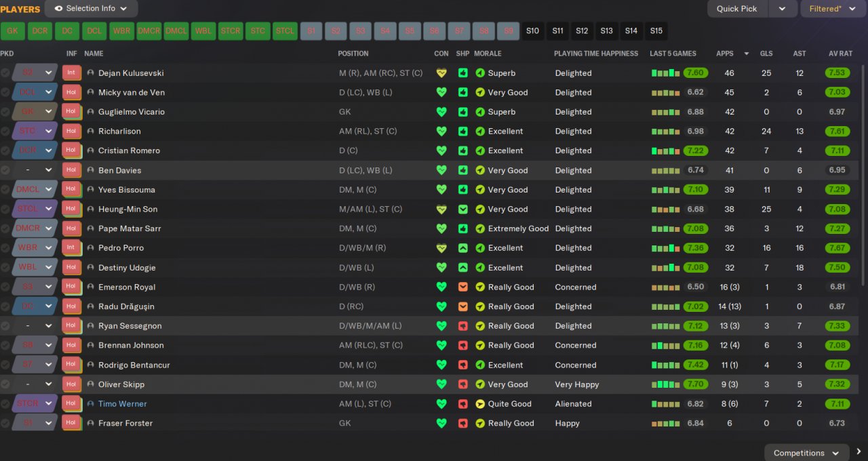Click Yves Bissouma's sharpness icon
This screenshot has width=868, height=461.
463,190
